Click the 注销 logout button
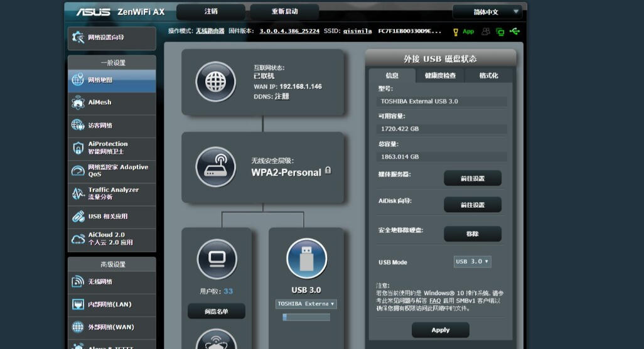The height and width of the screenshot is (349, 644). [x=211, y=11]
